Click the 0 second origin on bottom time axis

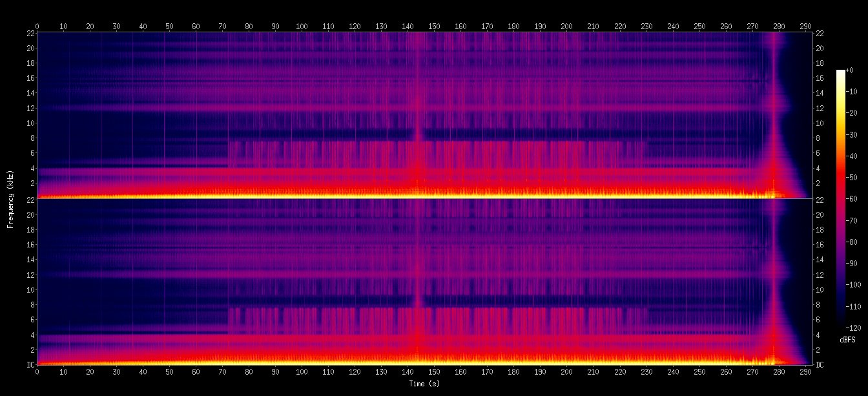pyautogui.click(x=37, y=373)
